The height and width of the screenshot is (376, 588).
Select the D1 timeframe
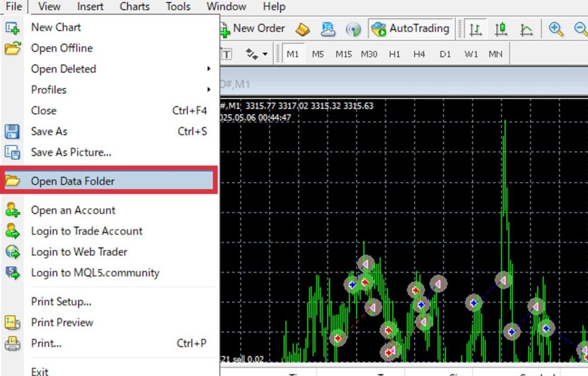coord(445,55)
